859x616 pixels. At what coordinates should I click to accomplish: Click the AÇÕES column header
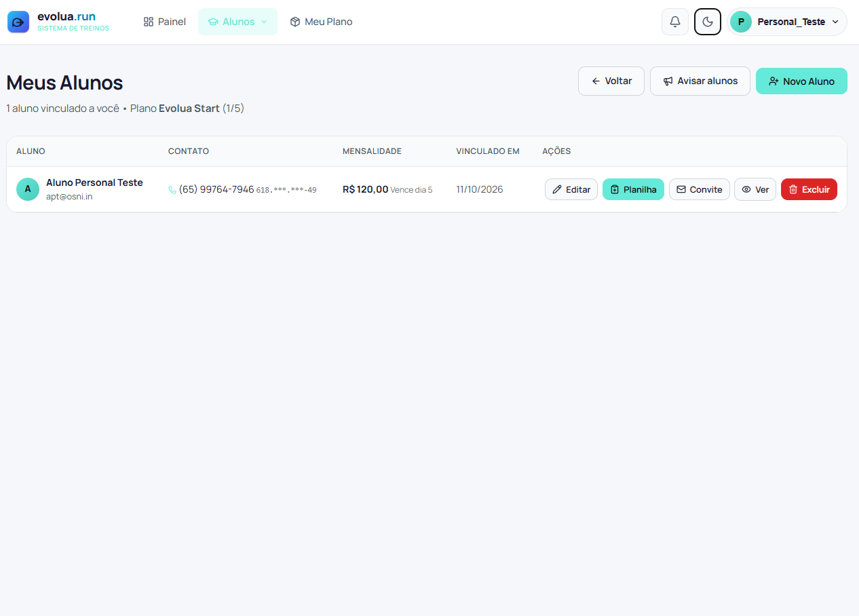pos(556,151)
